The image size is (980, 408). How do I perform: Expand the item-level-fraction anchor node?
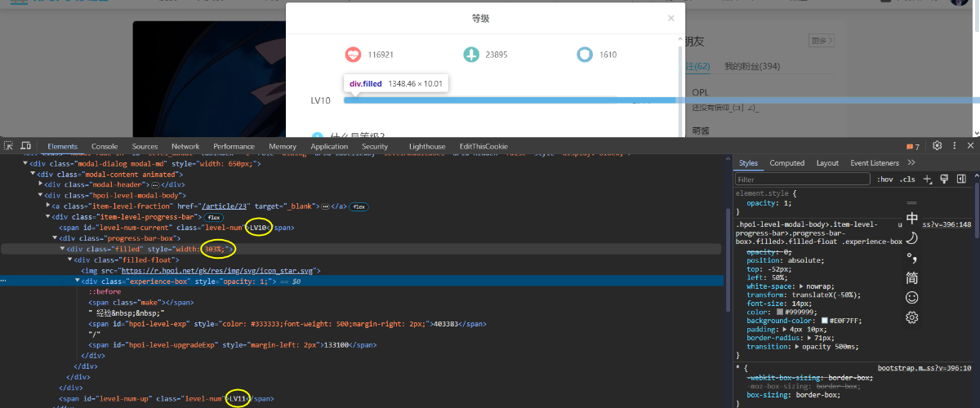(x=47, y=206)
